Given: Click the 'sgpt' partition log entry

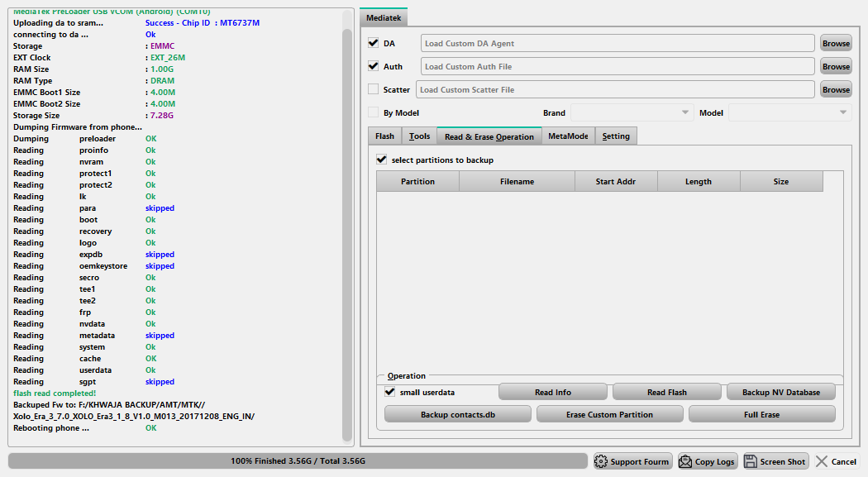Looking at the screenshot, I should (88, 382).
